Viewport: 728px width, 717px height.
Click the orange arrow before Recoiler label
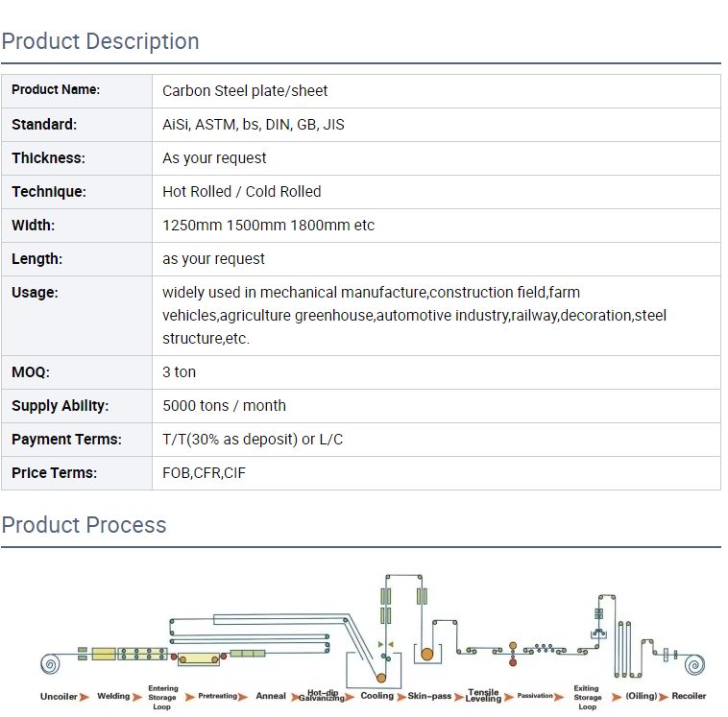tap(665, 696)
